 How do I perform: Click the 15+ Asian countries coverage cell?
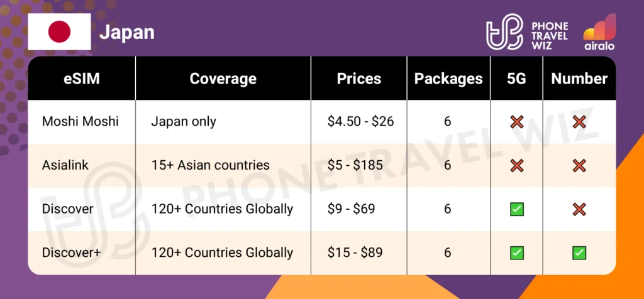coord(210,166)
